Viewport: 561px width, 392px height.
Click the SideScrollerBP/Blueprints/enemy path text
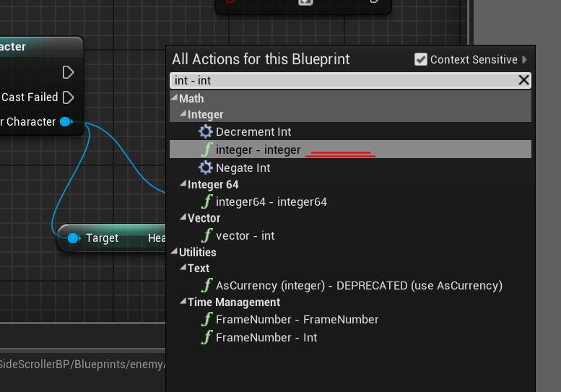pyautogui.click(x=82, y=364)
